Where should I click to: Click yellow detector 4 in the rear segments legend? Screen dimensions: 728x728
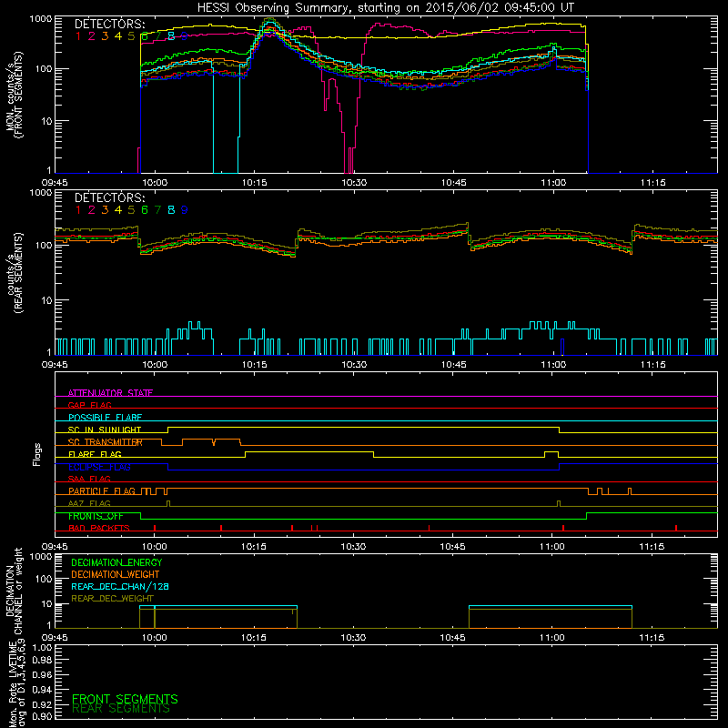(118, 210)
